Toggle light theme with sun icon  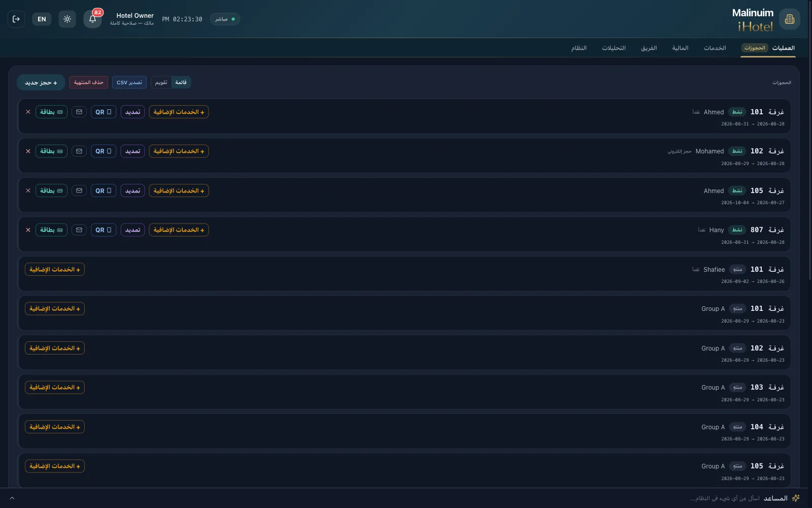67,19
